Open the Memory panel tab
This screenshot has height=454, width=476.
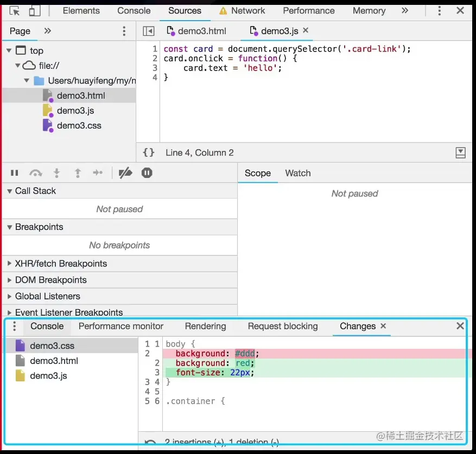[x=369, y=11]
